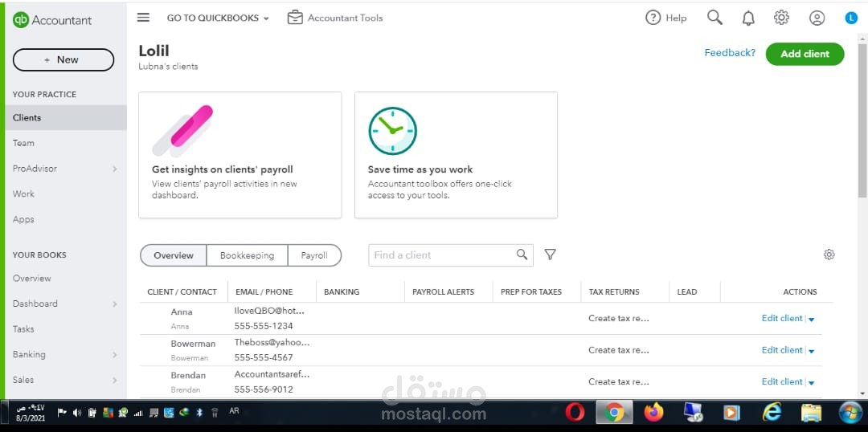Open Accountant Tools briefcase menu

(x=335, y=18)
